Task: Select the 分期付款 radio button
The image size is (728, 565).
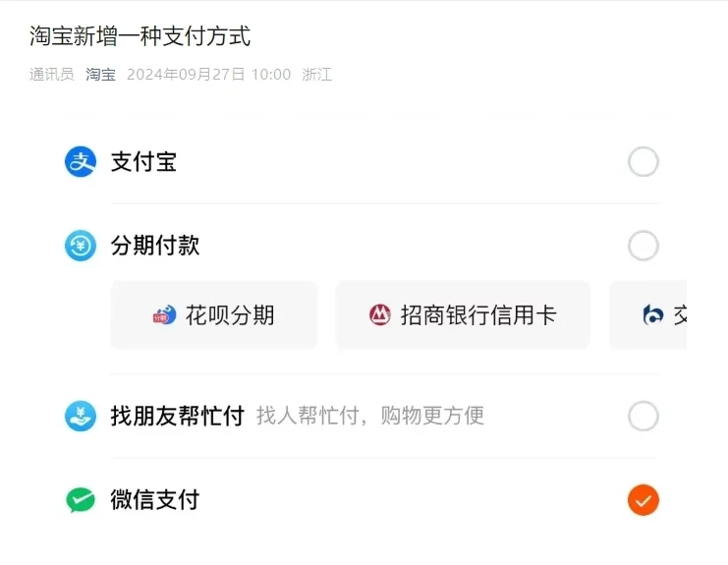Action: (644, 246)
